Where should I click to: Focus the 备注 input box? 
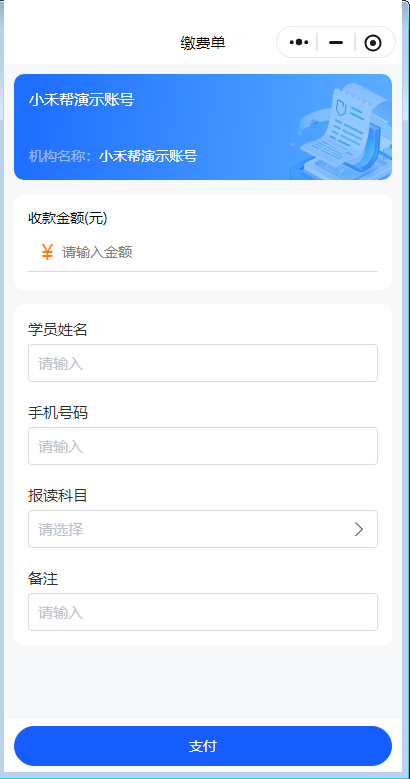203,612
